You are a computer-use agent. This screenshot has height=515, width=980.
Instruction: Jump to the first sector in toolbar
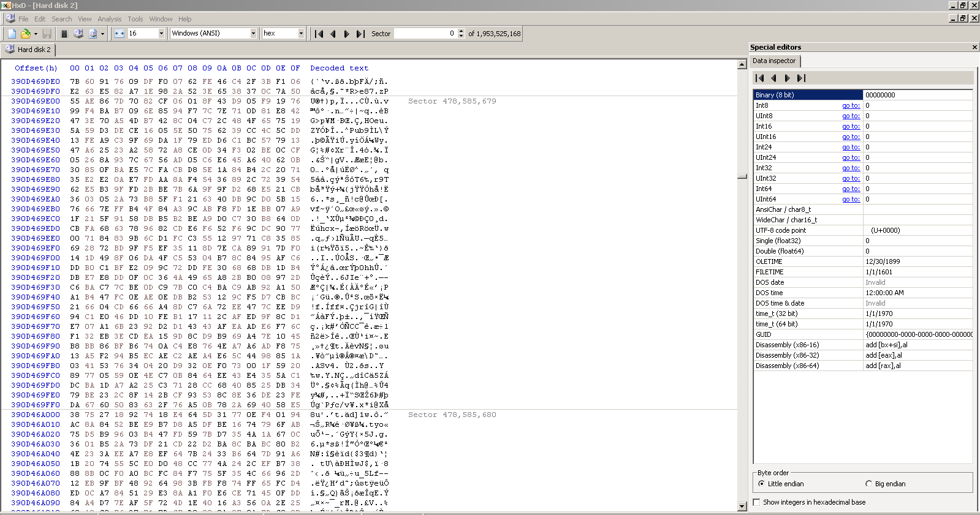pos(319,34)
